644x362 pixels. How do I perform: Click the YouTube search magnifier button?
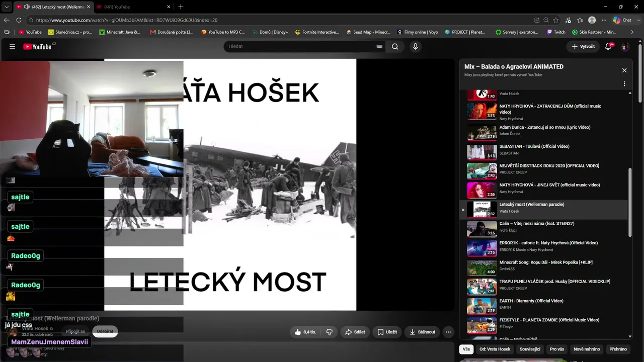[x=395, y=47]
